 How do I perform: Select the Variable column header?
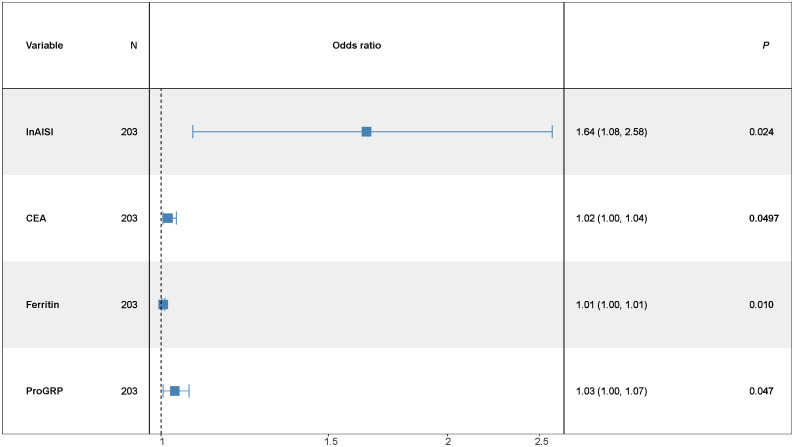pos(45,46)
